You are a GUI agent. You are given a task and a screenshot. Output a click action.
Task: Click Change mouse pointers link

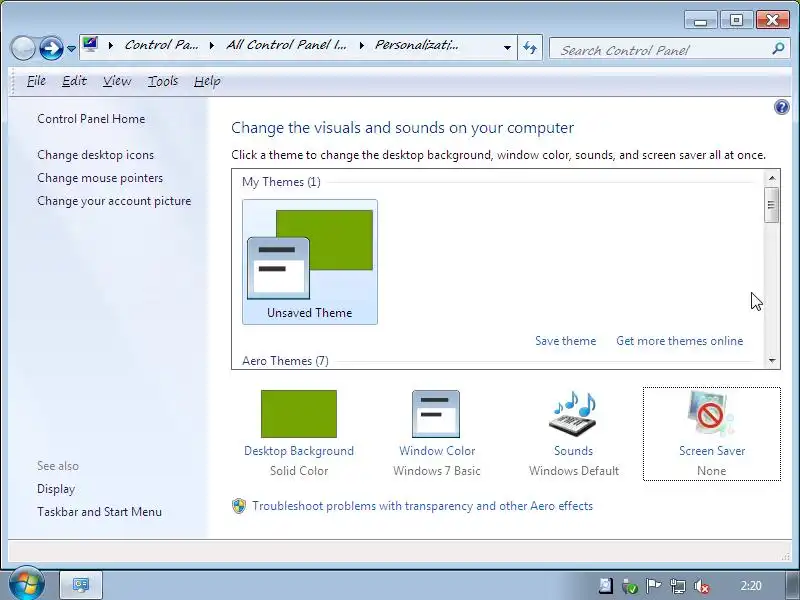point(100,178)
